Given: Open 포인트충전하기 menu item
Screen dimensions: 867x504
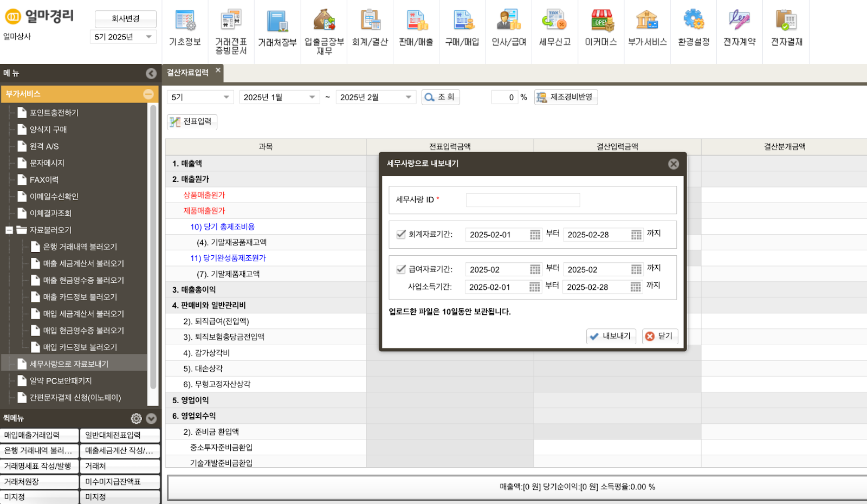Looking at the screenshot, I should click(54, 113).
